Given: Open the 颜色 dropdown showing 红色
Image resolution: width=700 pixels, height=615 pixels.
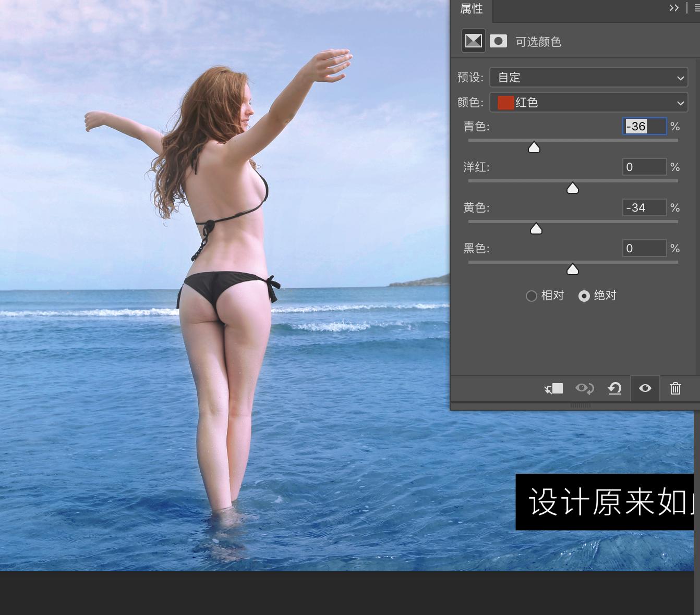Looking at the screenshot, I should [589, 103].
